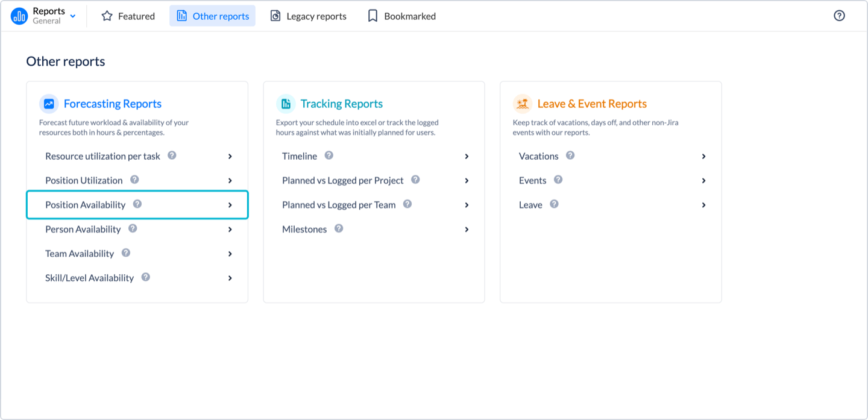Switch to the Featured tab

[x=128, y=16]
